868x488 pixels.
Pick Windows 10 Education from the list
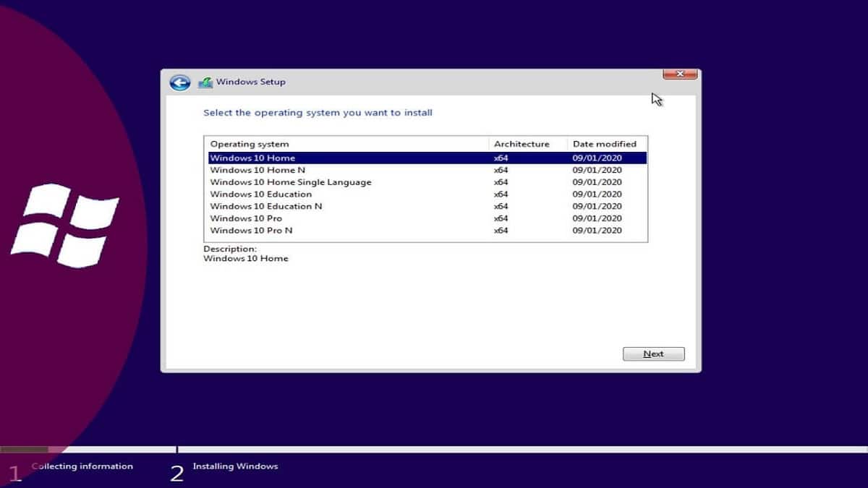coord(260,194)
